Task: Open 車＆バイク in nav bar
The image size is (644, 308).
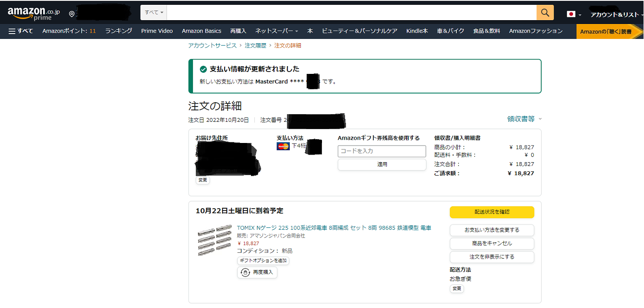Action: (451, 31)
